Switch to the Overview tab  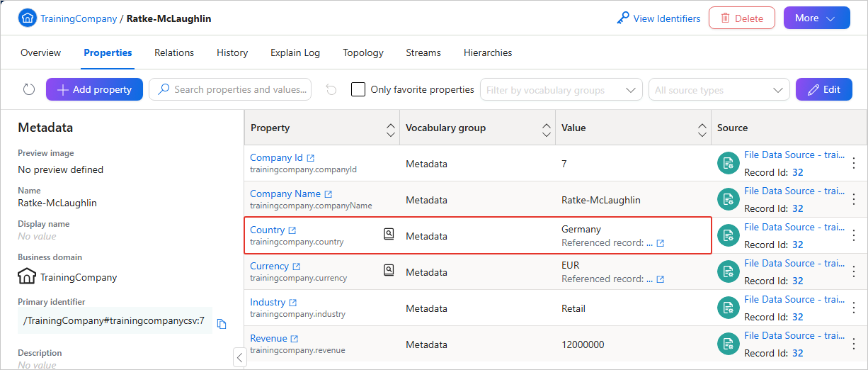[x=41, y=52]
